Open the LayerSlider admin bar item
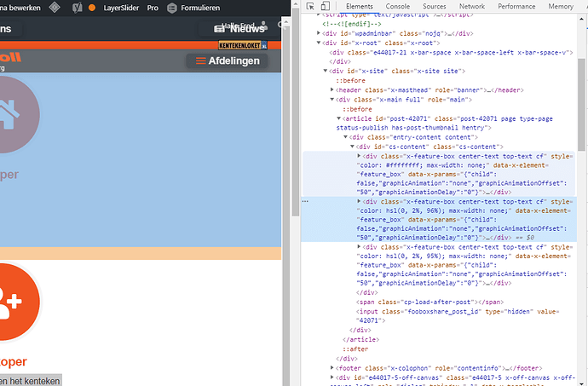This screenshot has height=386, width=588. 121,8
